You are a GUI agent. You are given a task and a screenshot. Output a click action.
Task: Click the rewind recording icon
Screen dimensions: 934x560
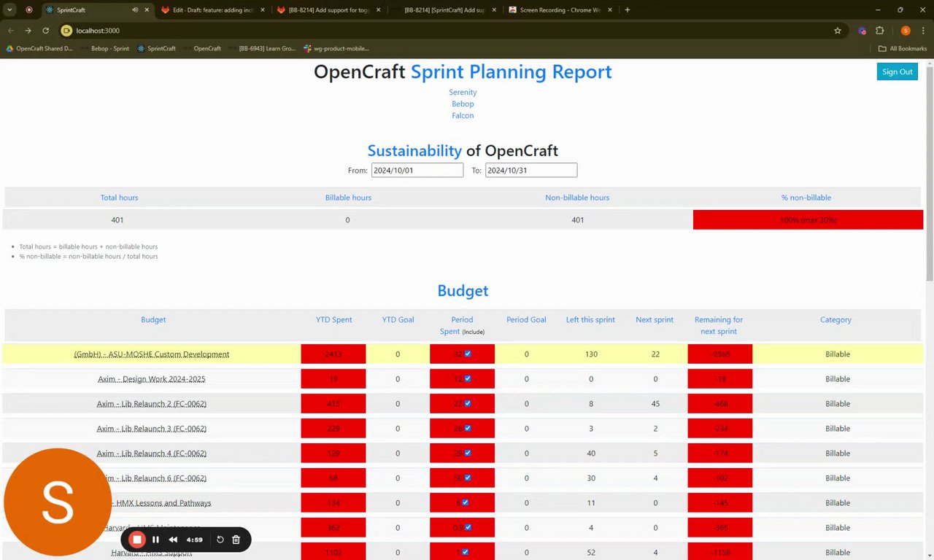tap(173, 540)
